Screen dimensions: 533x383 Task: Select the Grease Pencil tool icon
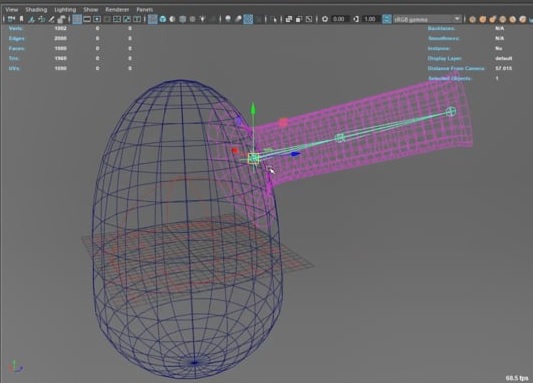click(52, 19)
